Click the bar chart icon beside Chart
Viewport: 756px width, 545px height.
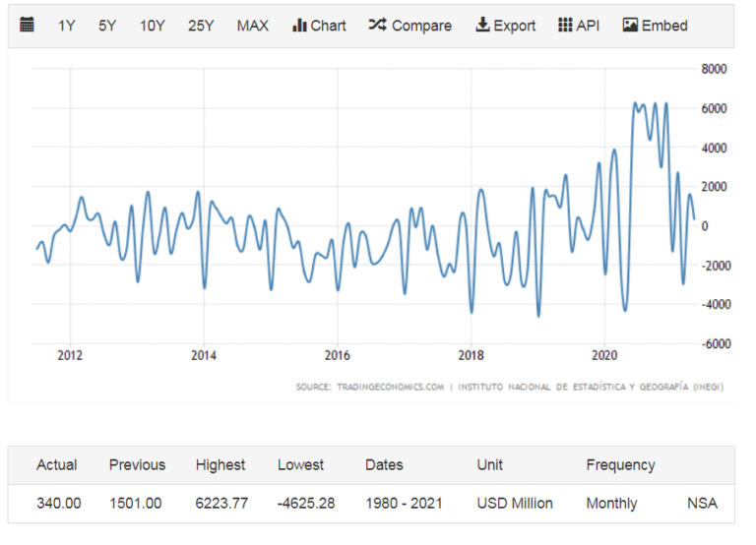[299, 25]
